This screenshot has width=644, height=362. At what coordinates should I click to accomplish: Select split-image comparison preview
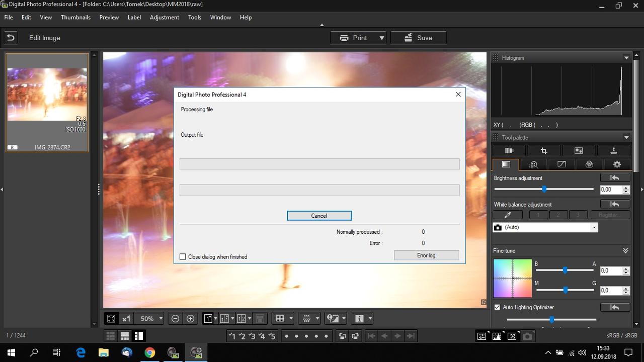(242, 318)
